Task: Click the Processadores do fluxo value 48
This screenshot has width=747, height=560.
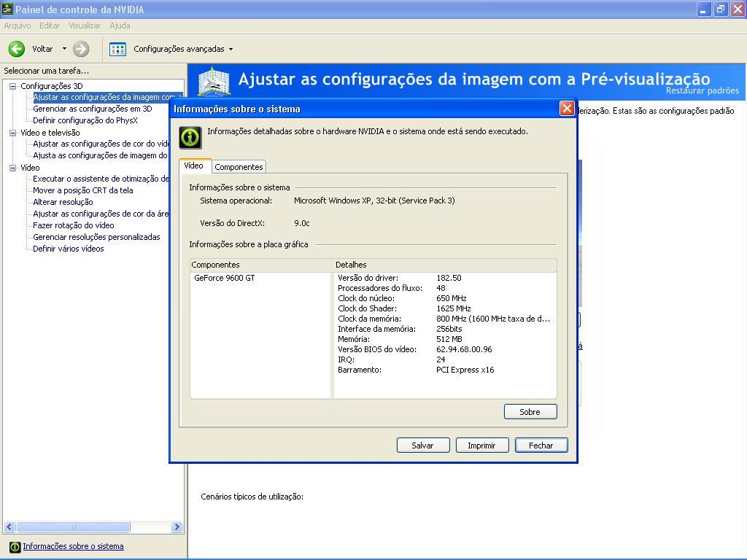Action: tap(441, 288)
